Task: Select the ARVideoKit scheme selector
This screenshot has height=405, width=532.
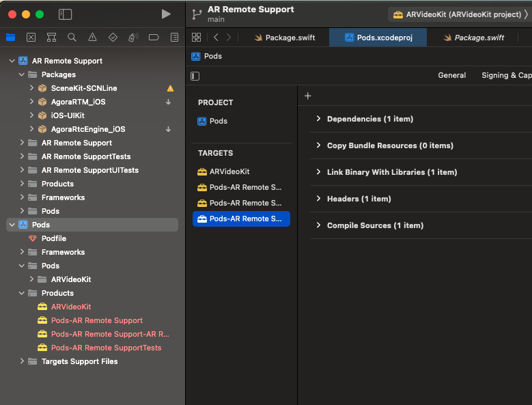Action: [x=460, y=14]
